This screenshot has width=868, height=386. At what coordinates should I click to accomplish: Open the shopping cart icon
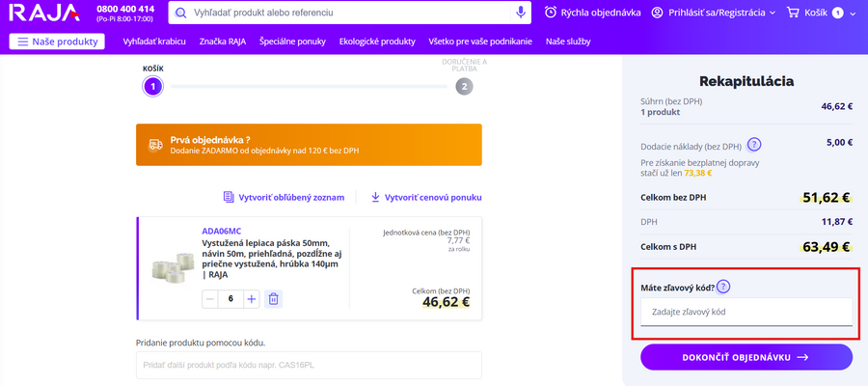point(795,13)
